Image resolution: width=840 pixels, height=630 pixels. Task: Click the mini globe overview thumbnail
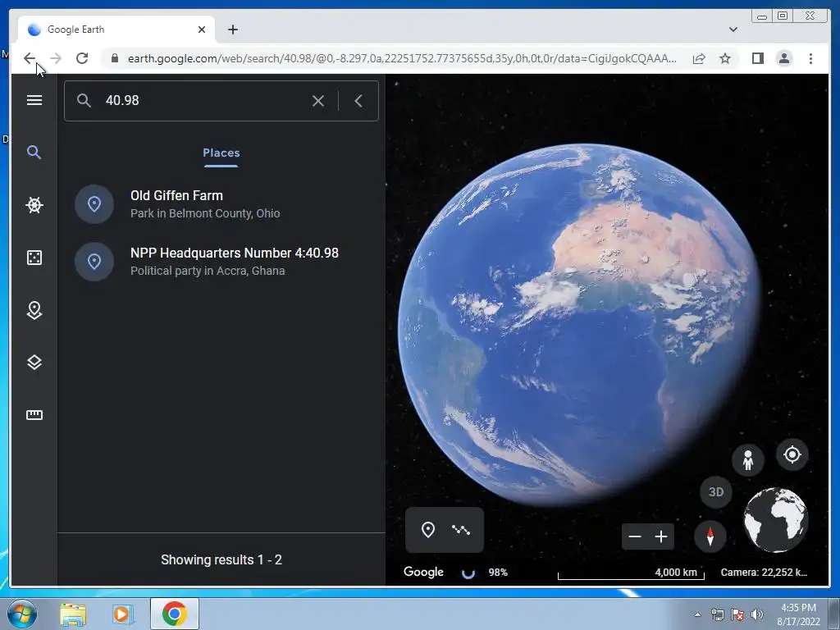776,519
